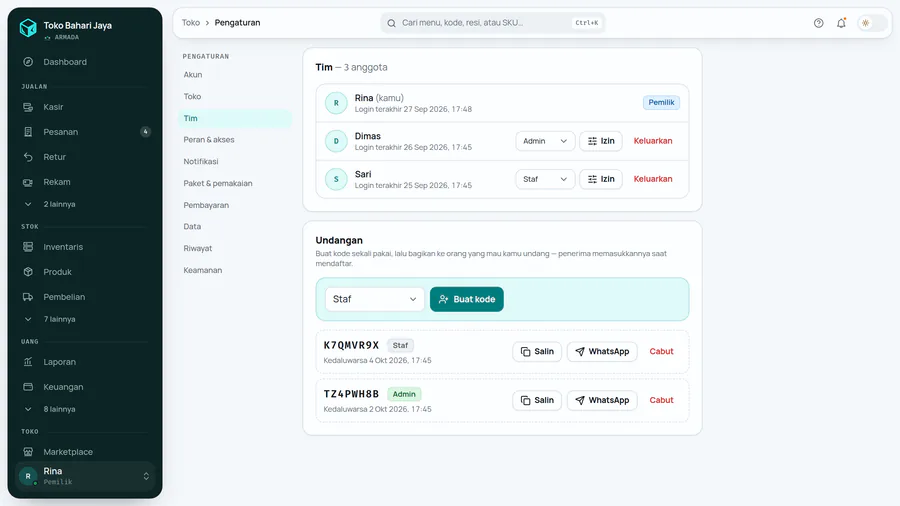The width and height of the screenshot is (900, 506).
Task: Open the Staf invite role dropdown
Action: (x=375, y=299)
